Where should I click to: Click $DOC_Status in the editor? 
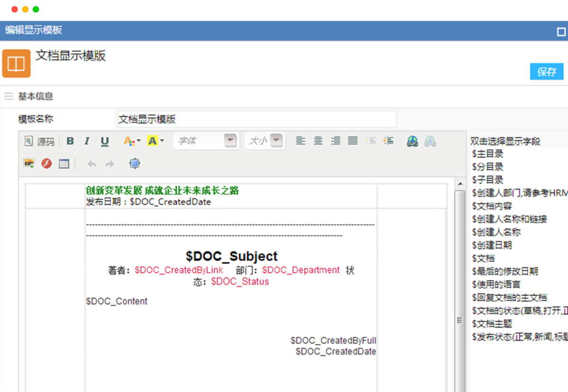(x=240, y=282)
